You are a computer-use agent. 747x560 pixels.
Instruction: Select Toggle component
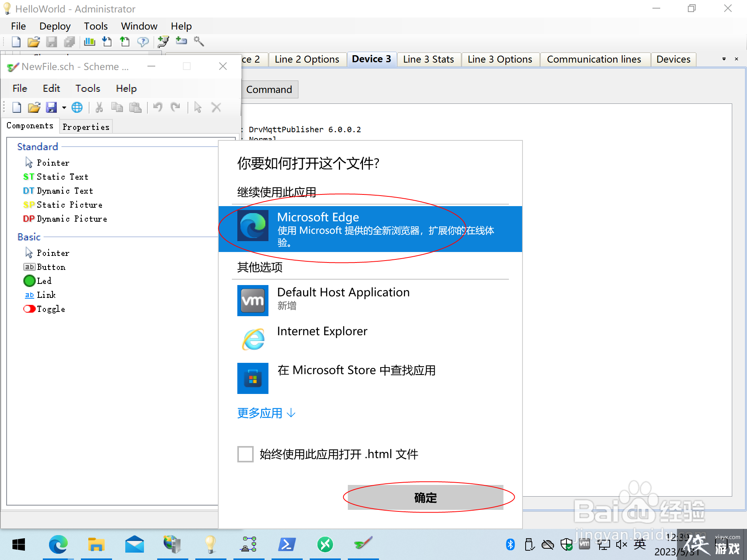pos(45,309)
